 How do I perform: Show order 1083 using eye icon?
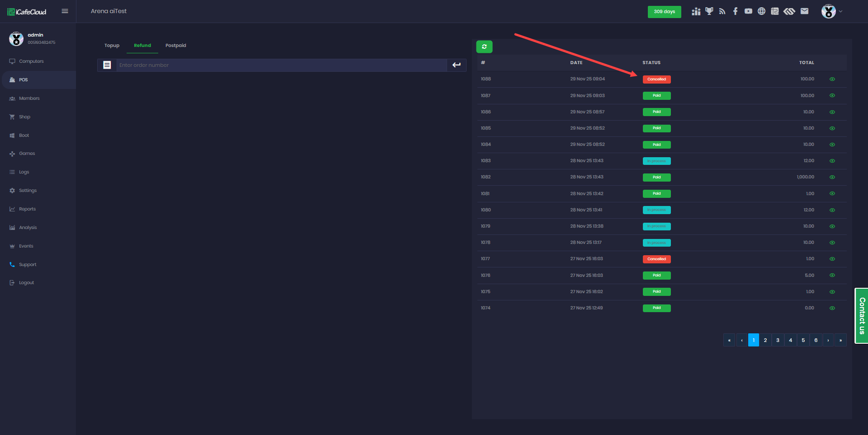click(x=832, y=161)
